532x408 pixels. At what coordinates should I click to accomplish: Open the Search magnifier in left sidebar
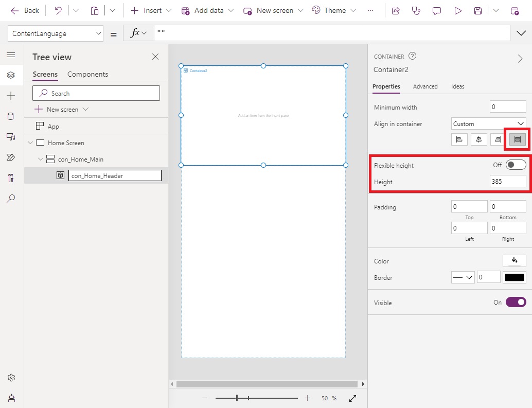(11, 199)
